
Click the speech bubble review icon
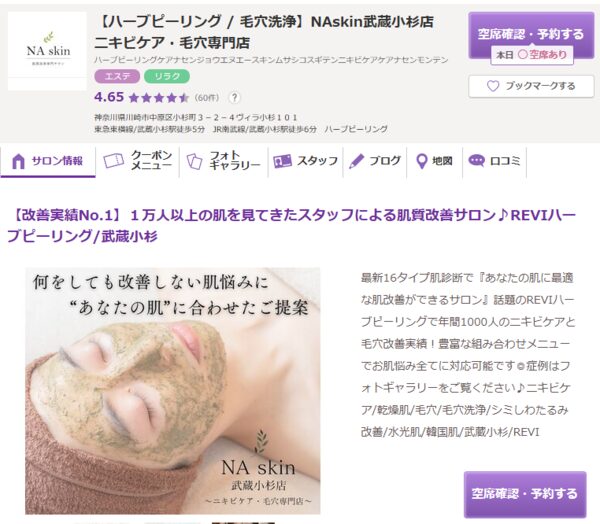(x=476, y=160)
